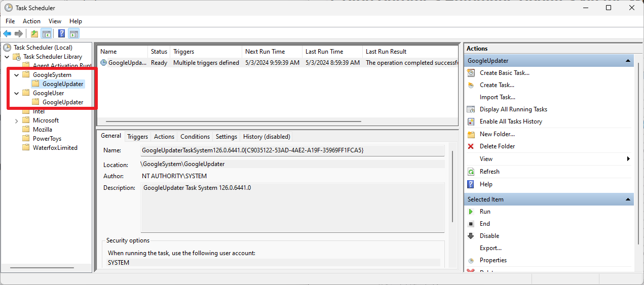644x285 pixels.
Task: Expand the Microsoft folder
Action: (17, 120)
